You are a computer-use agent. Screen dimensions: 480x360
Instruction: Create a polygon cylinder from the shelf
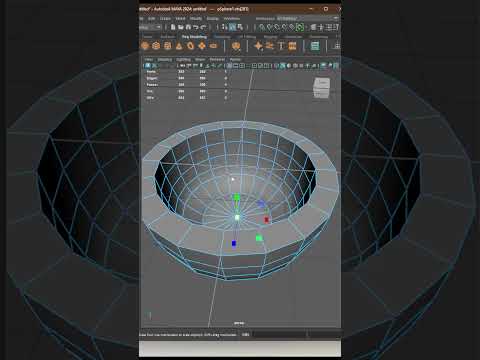click(167, 46)
